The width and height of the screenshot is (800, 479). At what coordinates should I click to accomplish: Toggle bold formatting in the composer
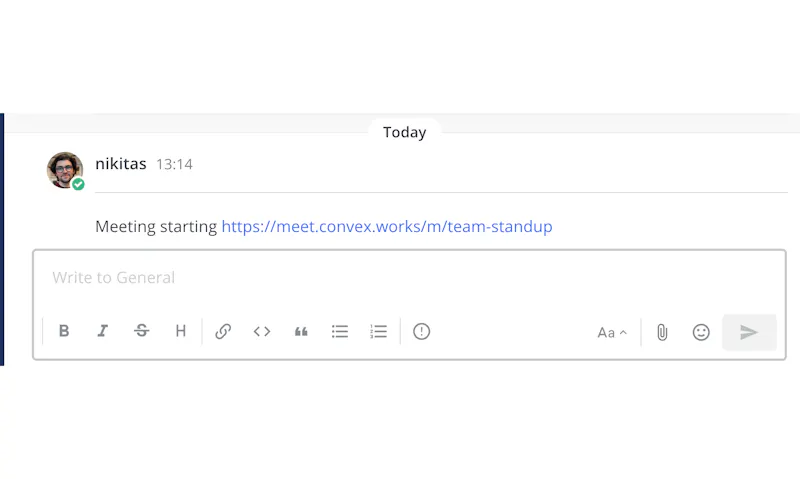coord(64,331)
